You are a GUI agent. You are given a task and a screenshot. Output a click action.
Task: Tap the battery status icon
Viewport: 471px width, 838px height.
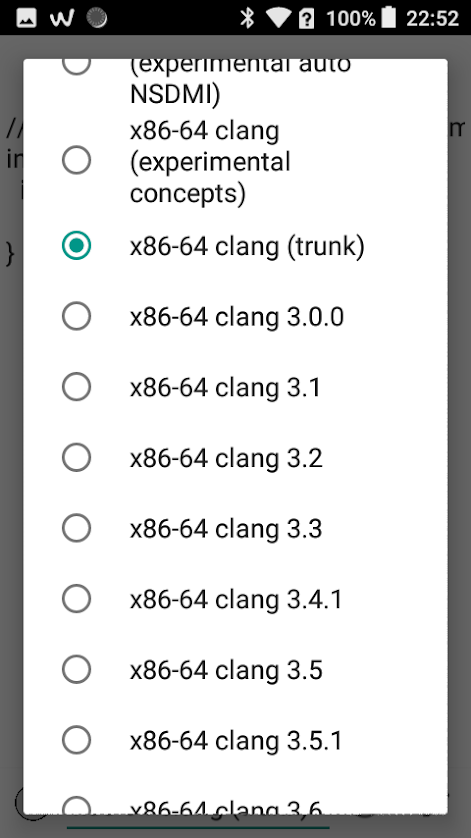pyautogui.click(x=389, y=18)
